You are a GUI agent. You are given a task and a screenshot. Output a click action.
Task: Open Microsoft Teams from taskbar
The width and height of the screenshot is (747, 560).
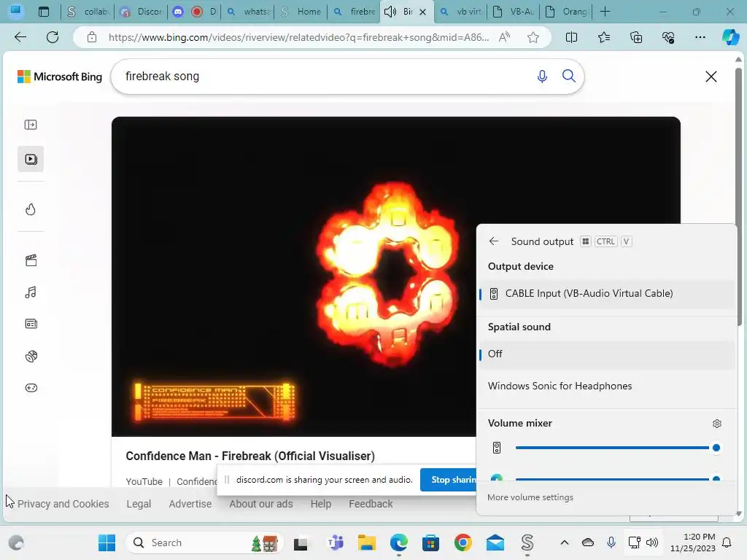(x=335, y=542)
